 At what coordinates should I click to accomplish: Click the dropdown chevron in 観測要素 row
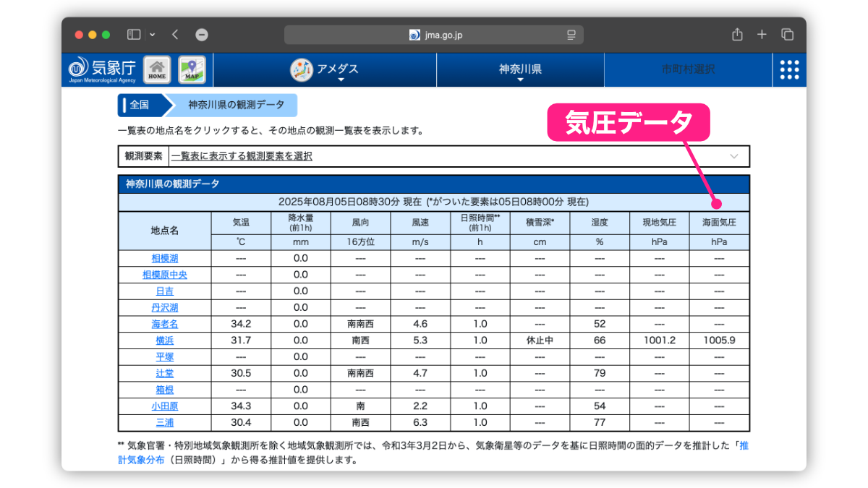(734, 156)
